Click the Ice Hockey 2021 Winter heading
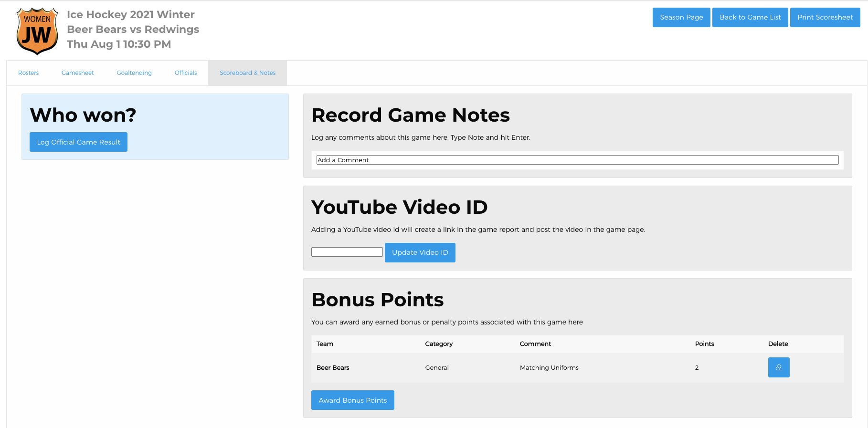Screen dimensions: 868x428 [131, 15]
